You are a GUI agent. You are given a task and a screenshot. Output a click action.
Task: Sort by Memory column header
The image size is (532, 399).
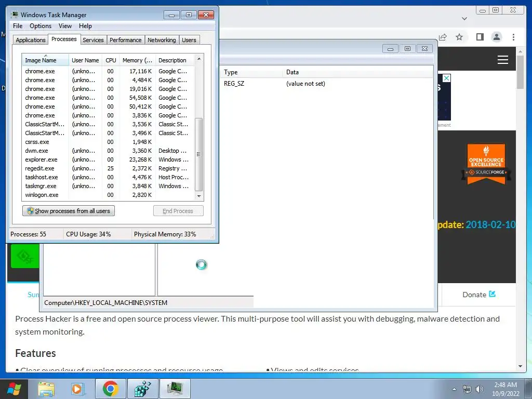click(x=137, y=60)
